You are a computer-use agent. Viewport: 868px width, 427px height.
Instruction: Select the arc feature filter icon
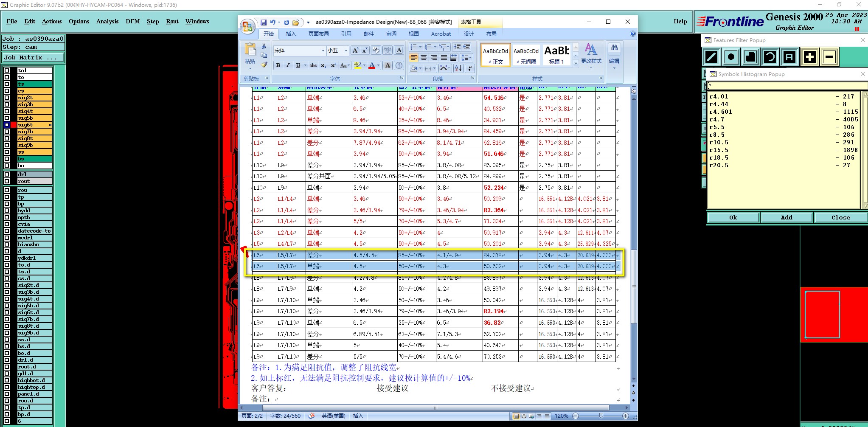(770, 57)
